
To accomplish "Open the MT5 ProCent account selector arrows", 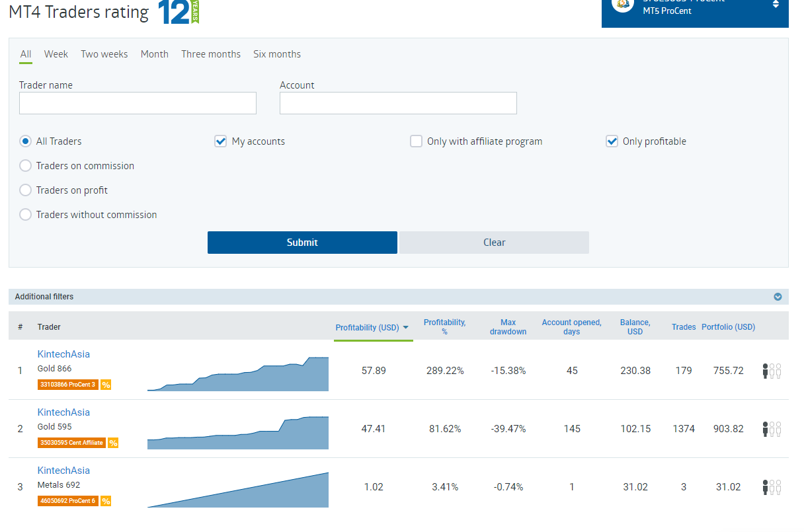I will pyautogui.click(x=776, y=5).
